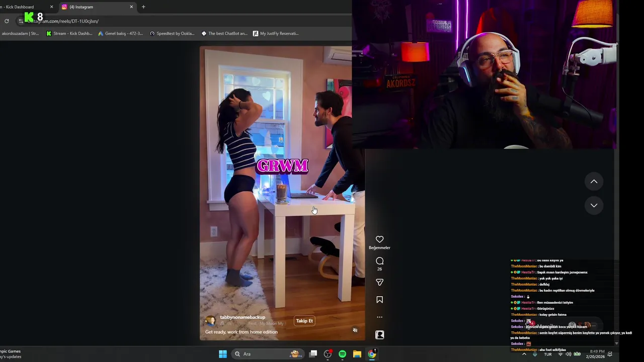Open Task View on the taskbar
This screenshot has height=362, width=644.
coord(313,354)
